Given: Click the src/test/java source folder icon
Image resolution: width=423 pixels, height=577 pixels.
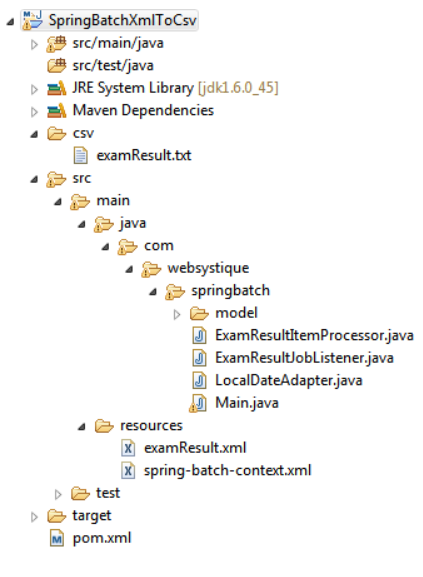Looking at the screenshot, I should [56, 66].
